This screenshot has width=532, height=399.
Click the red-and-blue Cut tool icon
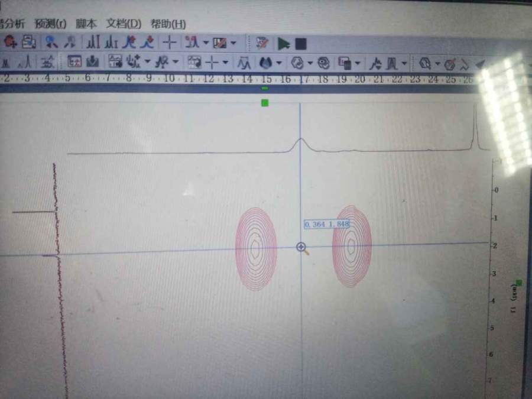192,43
